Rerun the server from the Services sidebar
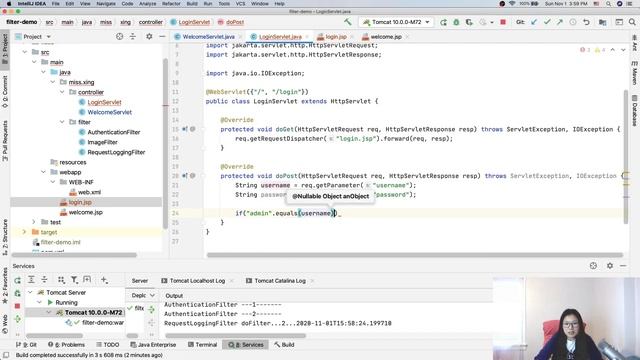This screenshot has width=640, height=360. pyautogui.click(x=17, y=280)
